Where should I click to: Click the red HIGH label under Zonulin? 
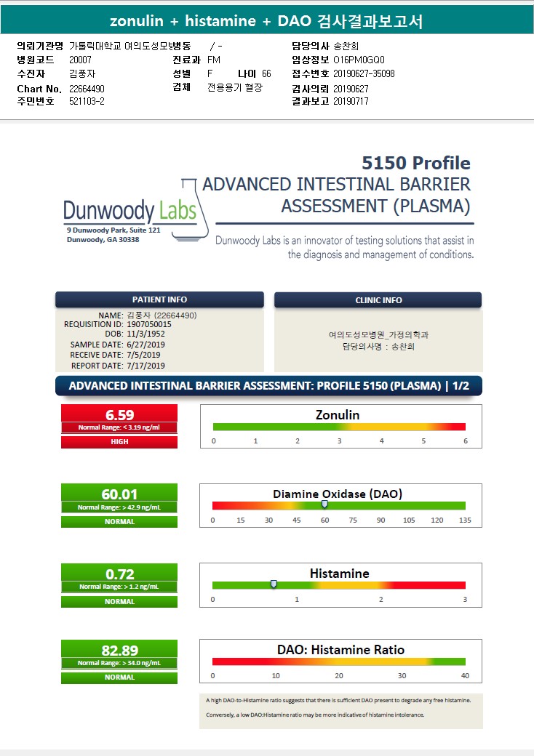[x=119, y=442]
